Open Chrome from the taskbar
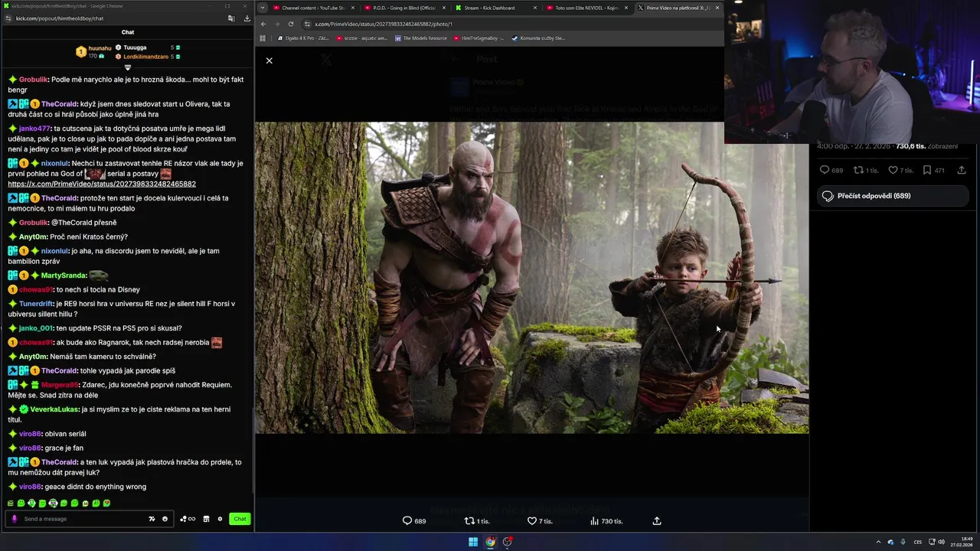The height and width of the screenshot is (551, 980). point(490,542)
